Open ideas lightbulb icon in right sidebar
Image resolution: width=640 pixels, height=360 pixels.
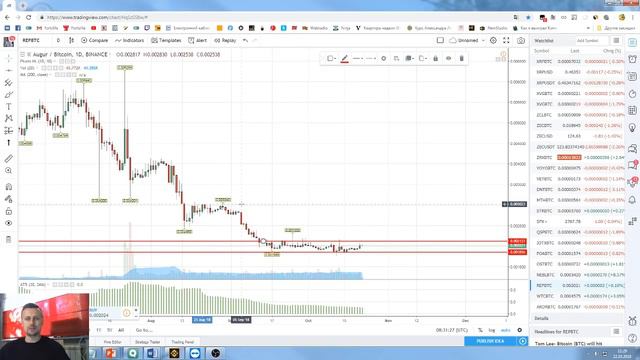coord(632,128)
